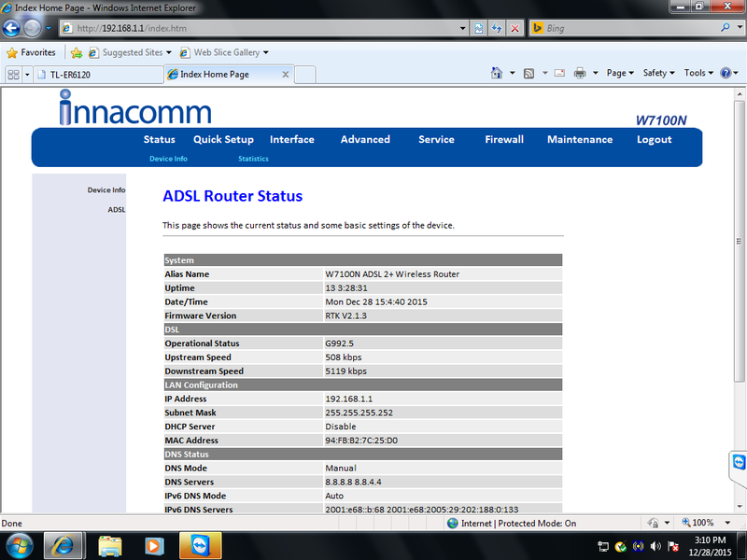Click the red Stop loading icon
The height and width of the screenshot is (560, 747).
515,28
